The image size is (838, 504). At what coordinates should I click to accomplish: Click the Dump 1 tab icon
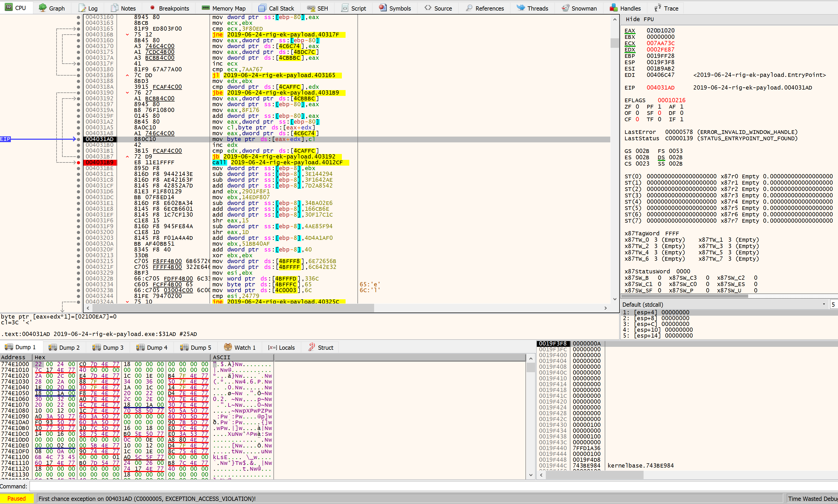pyautogui.click(x=9, y=347)
